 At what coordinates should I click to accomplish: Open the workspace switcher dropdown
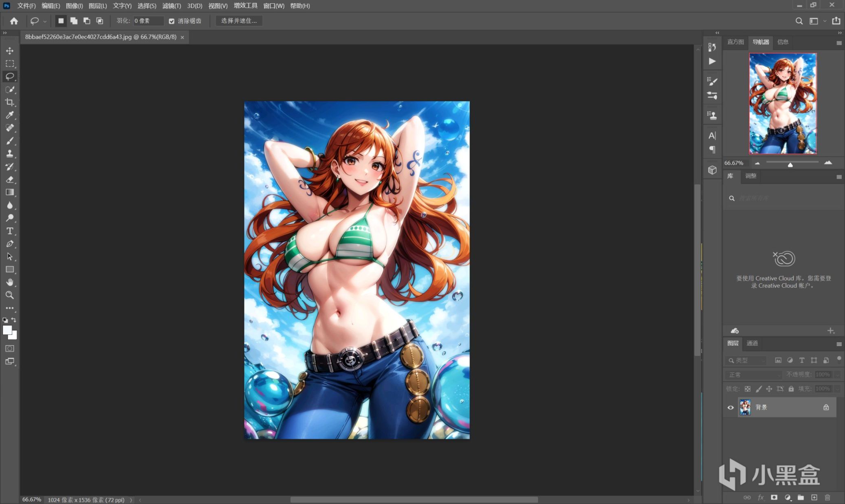(825, 21)
